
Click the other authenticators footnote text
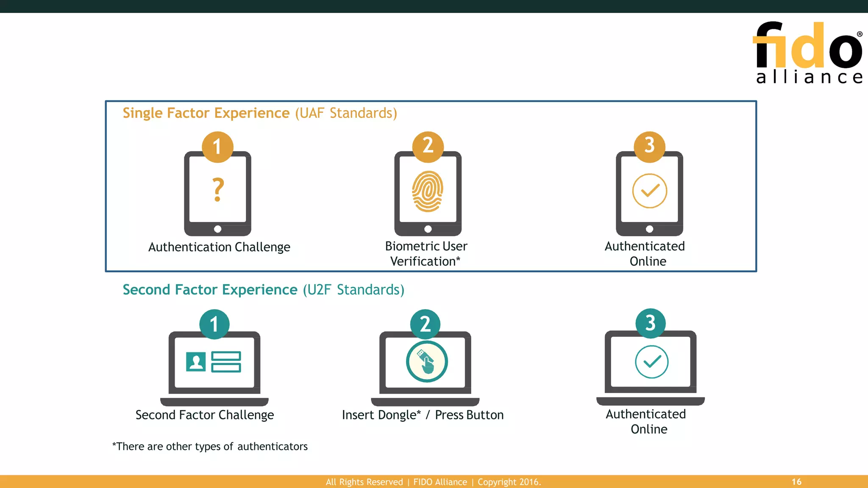(x=210, y=446)
